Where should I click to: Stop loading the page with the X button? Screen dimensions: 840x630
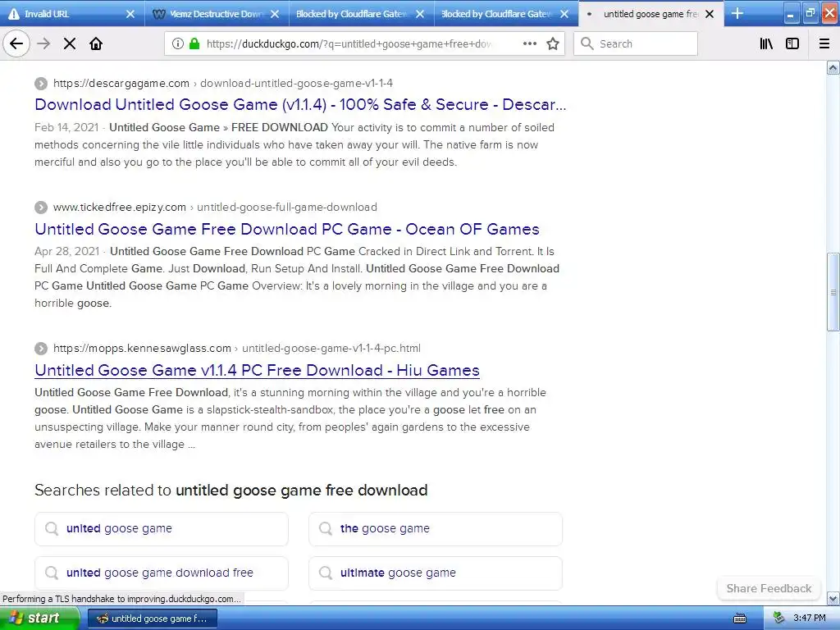(70, 44)
